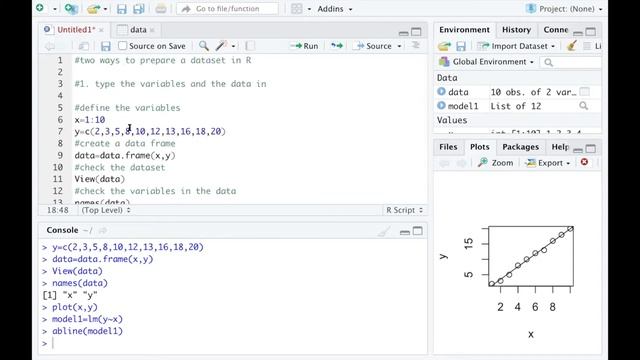Image resolution: width=640 pixels, height=360 pixels.
Task: Click line 6 code x=1:10
Action: coord(90,120)
